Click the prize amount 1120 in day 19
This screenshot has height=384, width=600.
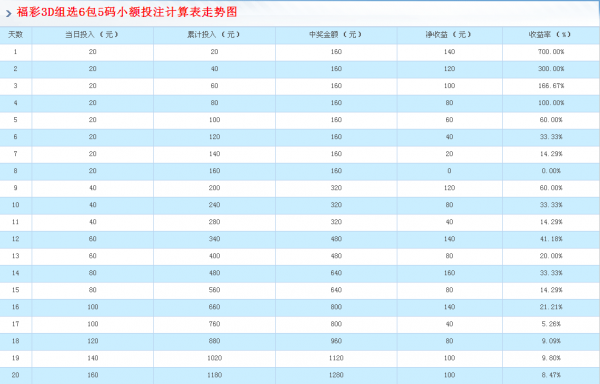coord(336,358)
